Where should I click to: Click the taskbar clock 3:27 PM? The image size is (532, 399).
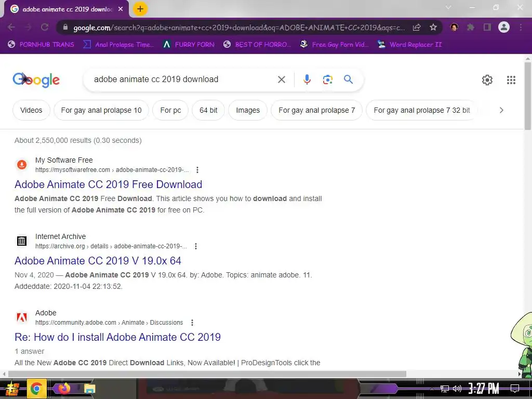coord(484,389)
